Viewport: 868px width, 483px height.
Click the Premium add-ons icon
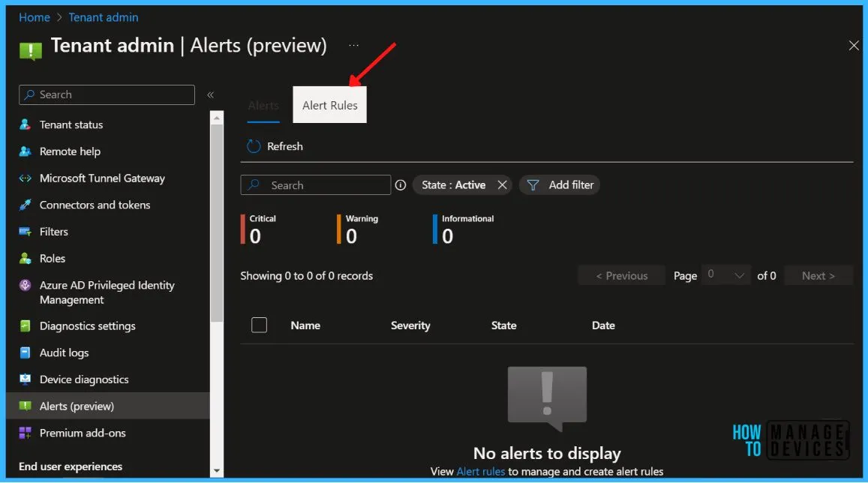pyautogui.click(x=25, y=433)
